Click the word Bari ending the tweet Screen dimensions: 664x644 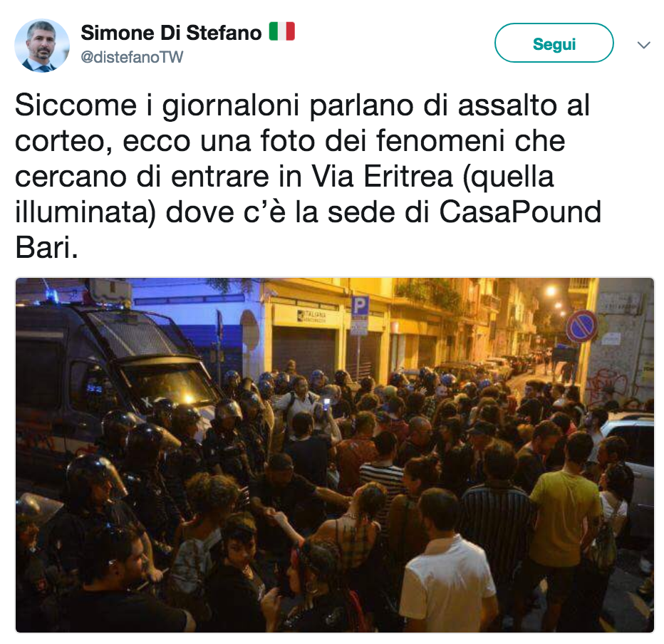coord(46,247)
